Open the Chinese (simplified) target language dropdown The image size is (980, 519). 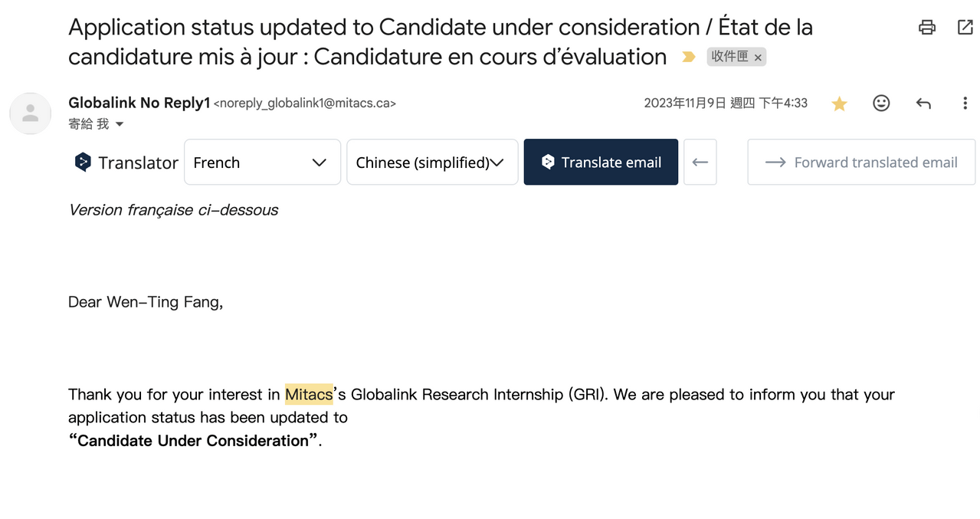431,162
